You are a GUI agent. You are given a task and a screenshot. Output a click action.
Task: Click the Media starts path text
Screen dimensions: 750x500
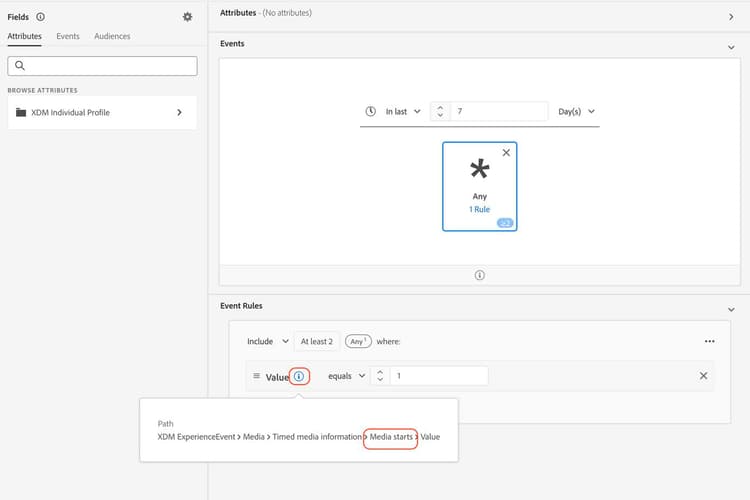(391, 437)
